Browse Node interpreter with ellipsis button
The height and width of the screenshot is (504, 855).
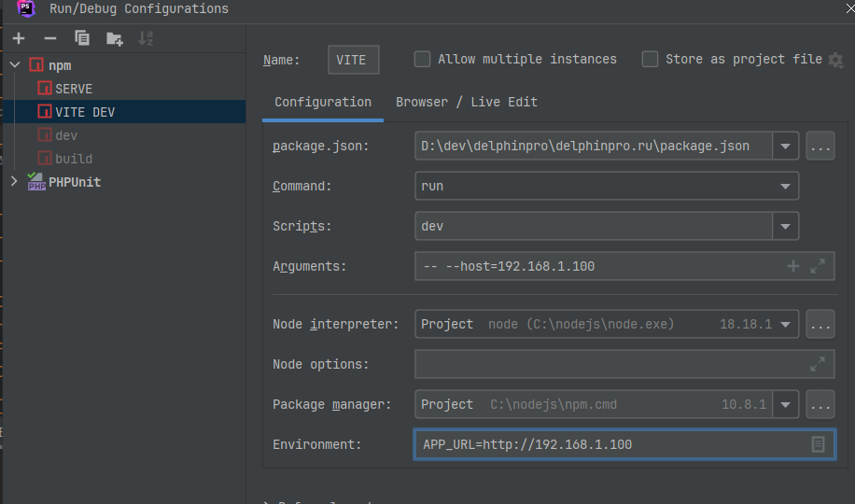pyautogui.click(x=820, y=324)
